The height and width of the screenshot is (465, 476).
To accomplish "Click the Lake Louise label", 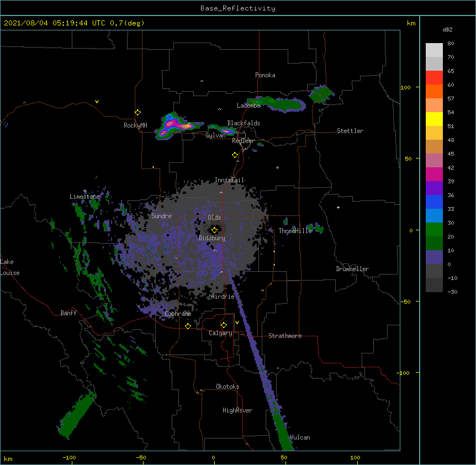I will [x=10, y=267].
